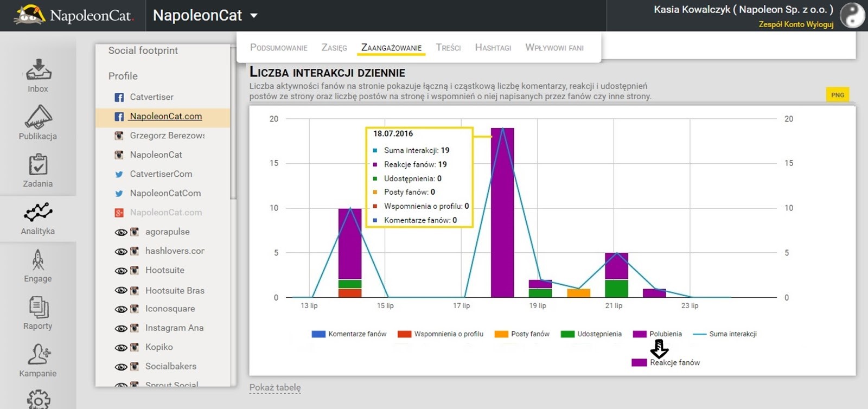868x409 pixels.
Task: Switch to the Hashtagi tab
Action: pyautogui.click(x=493, y=48)
